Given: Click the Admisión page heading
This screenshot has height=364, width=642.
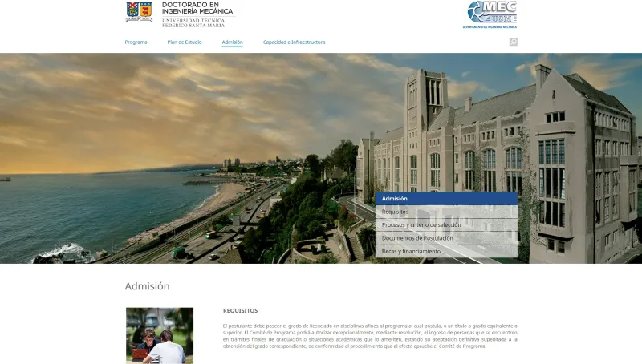Looking at the screenshot, I should click(x=147, y=286).
